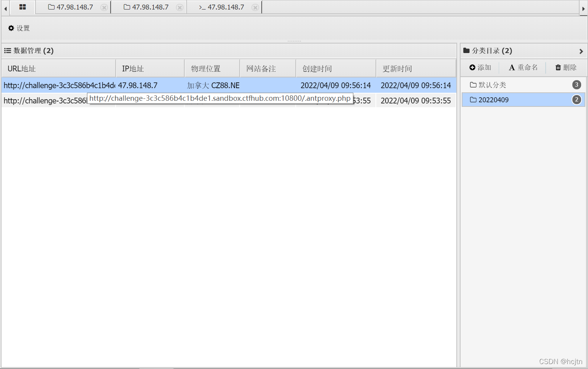Close the first 47.98.148.7 folder tab
Image resolution: width=588 pixels, height=369 pixels.
(104, 7)
